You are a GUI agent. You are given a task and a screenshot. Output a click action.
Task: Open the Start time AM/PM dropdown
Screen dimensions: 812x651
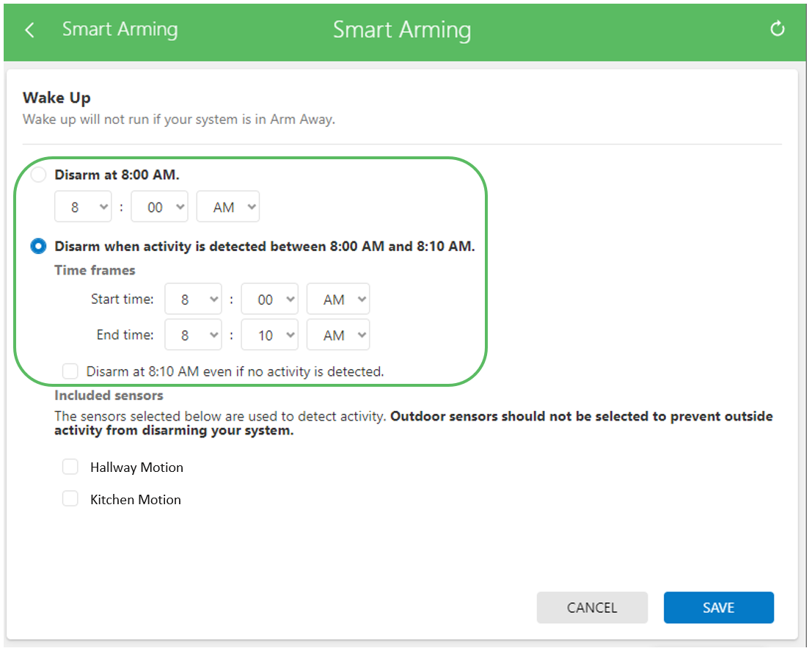(338, 299)
